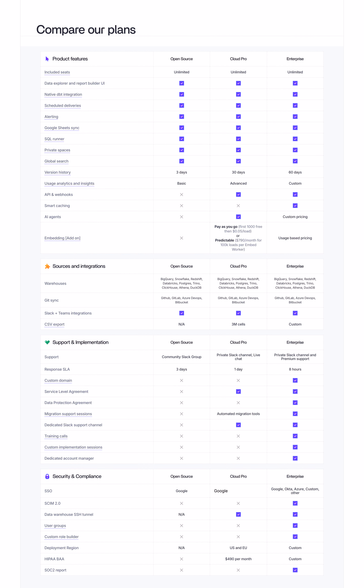Image resolution: width=364 pixels, height=588 pixels.
Task: Click the X mark for SOC2 report under Cloud Pro
Action: [x=238, y=570]
